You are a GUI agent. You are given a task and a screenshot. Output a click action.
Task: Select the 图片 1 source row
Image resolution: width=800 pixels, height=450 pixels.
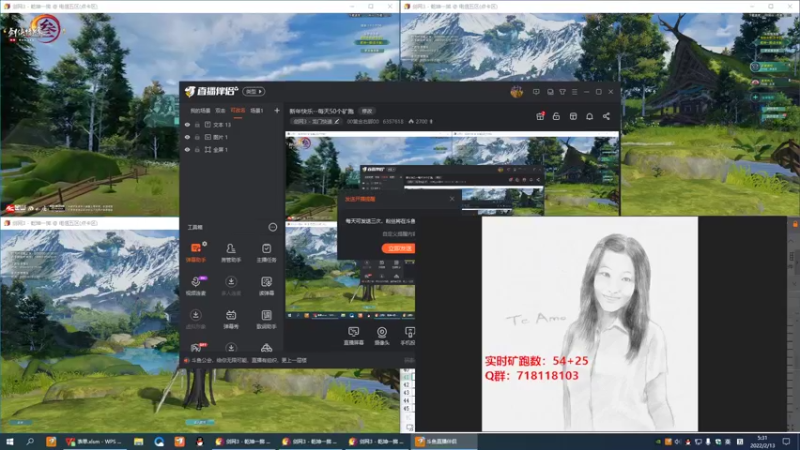[232, 137]
